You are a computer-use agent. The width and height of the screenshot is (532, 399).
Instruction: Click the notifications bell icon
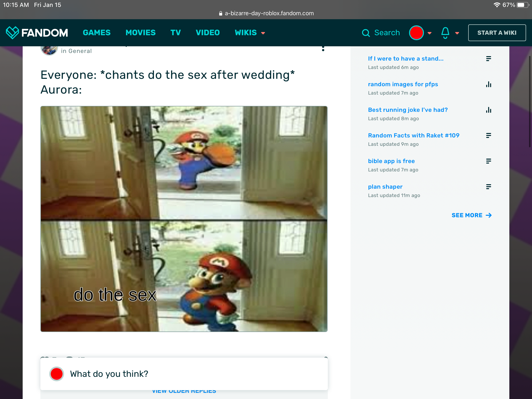445,32
